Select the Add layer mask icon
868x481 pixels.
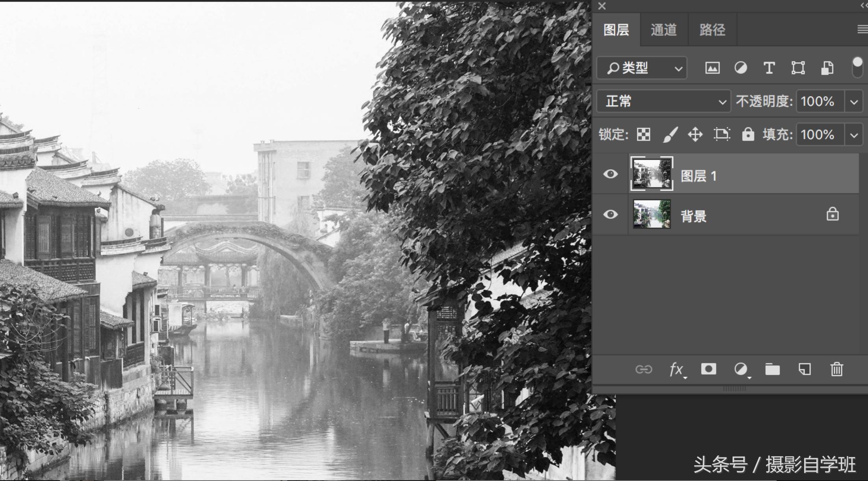[x=708, y=369]
